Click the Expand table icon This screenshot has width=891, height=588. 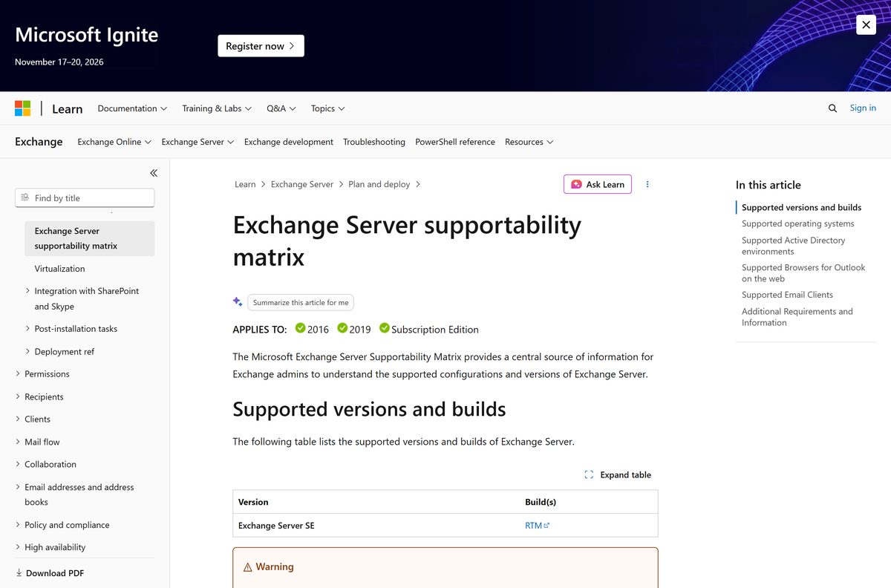[x=589, y=474]
